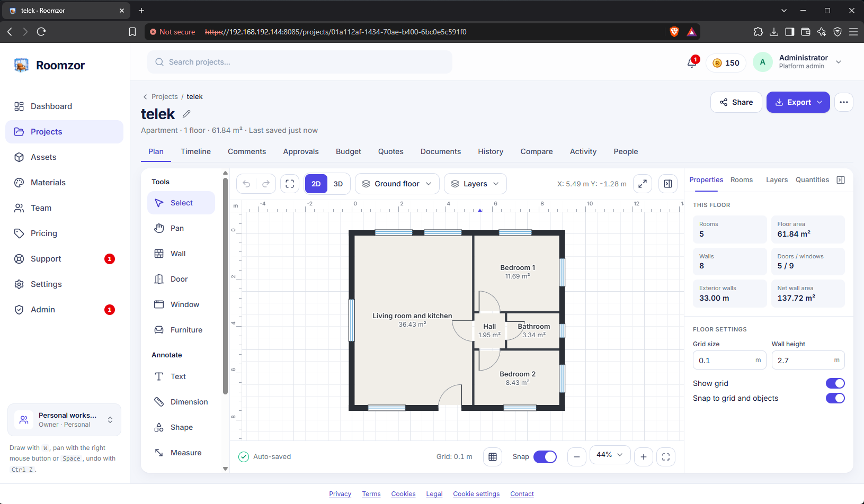Open the Furniture tool

pyautogui.click(x=181, y=330)
